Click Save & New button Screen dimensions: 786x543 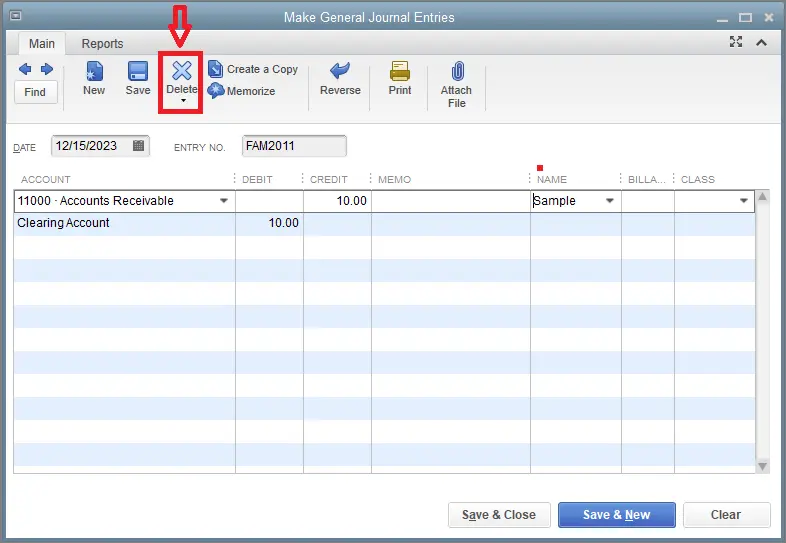[617, 515]
